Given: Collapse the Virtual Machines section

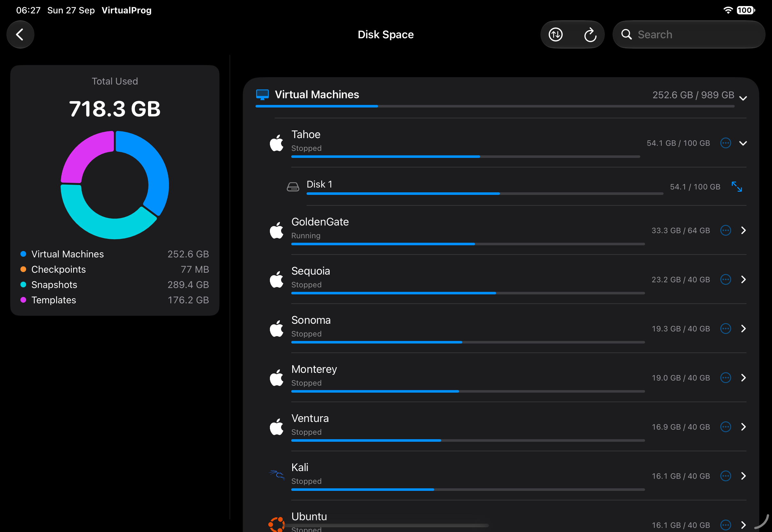Looking at the screenshot, I should click(743, 98).
